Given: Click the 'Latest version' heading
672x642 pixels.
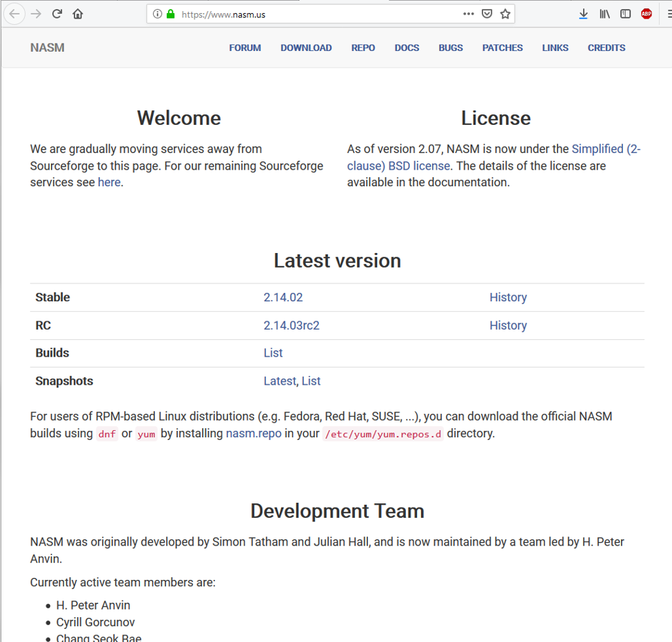Looking at the screenshot, I should coord(337,261).
